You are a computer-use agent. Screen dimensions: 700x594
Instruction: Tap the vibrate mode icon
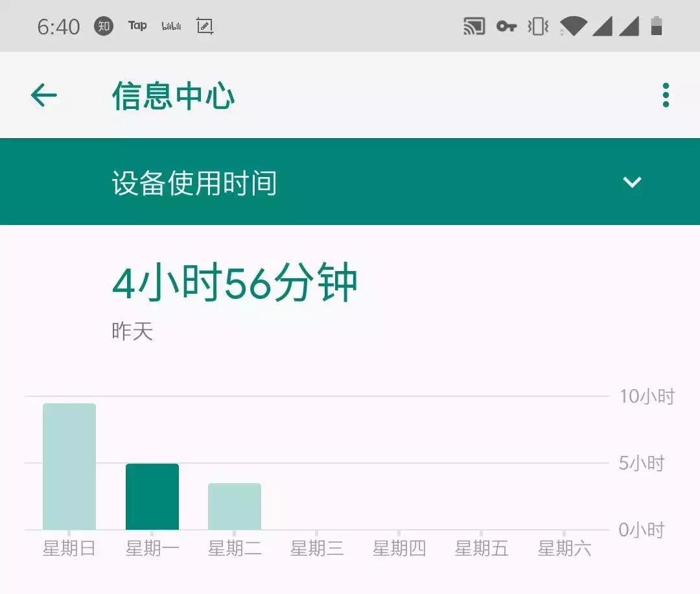point(537,26)
